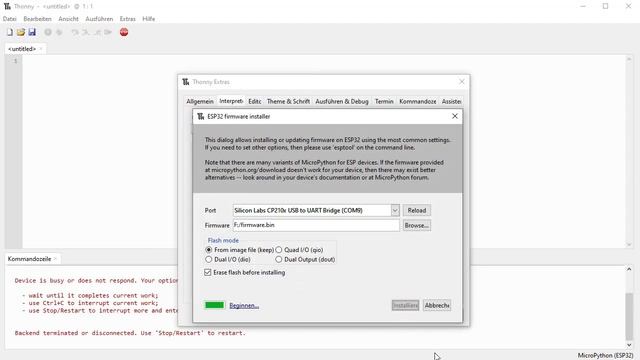
Task: Select Quad I/O (qio) flash mode
Action: (278, 250)
